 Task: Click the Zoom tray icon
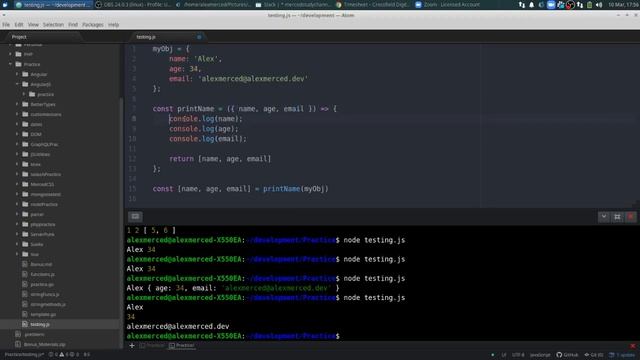coord(551,5)
